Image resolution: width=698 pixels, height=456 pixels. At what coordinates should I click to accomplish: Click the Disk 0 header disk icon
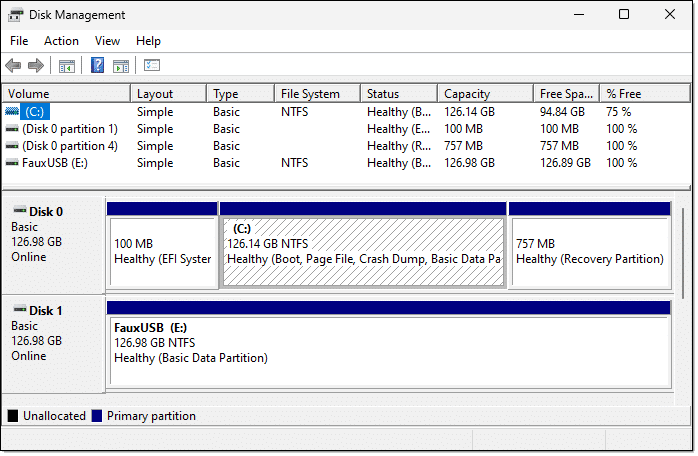[20, 210]
